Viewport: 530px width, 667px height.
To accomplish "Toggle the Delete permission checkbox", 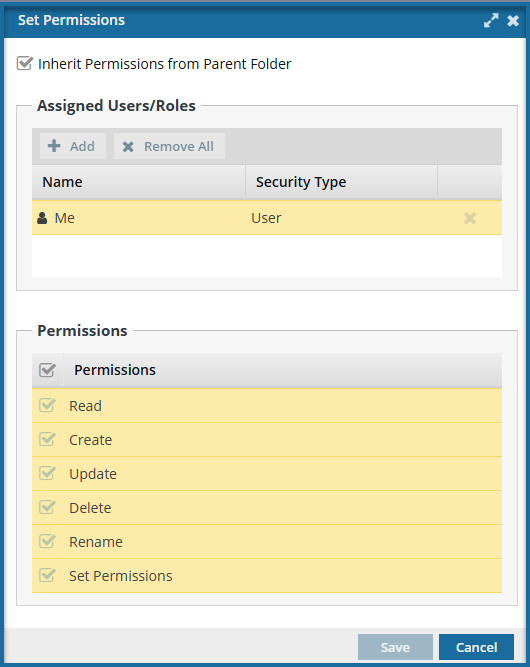I will point(47,507).
